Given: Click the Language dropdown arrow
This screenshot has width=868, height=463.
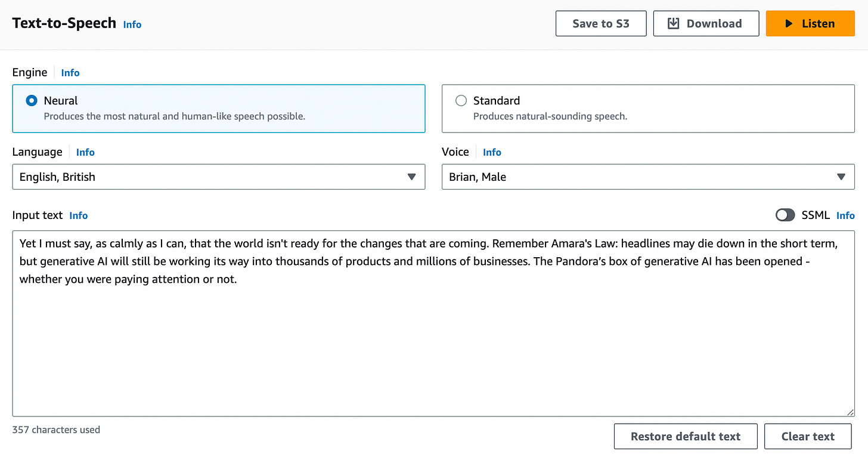Looking at the screenshot, I should click(x=411, y=177).
